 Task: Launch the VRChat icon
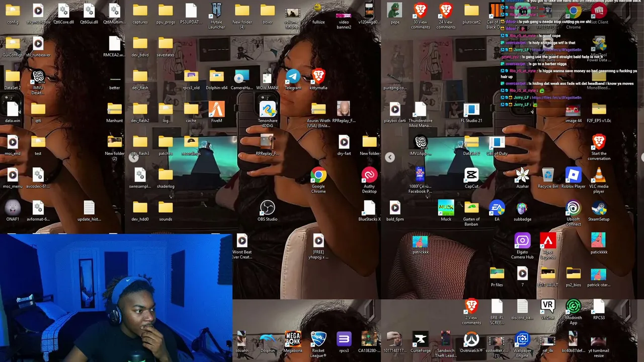click(x=548, y=306)
